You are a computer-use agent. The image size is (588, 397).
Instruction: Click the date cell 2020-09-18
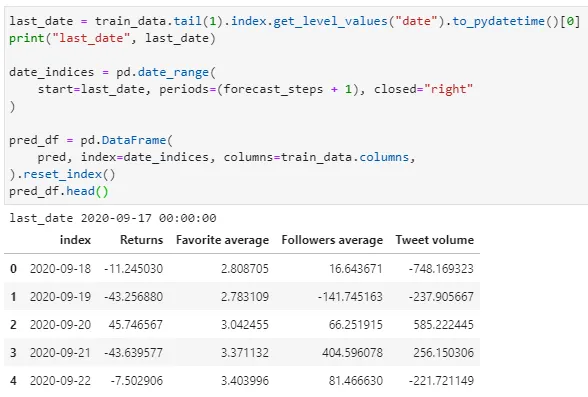coord(60,268)
